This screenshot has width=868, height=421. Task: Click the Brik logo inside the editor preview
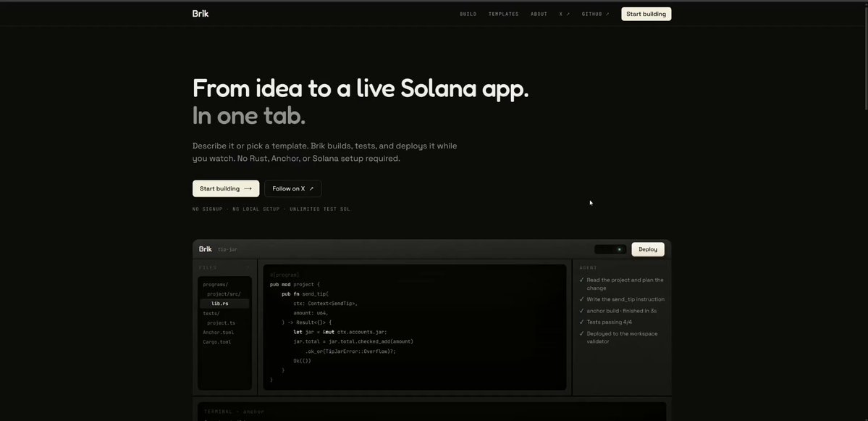tap(206, 249)
